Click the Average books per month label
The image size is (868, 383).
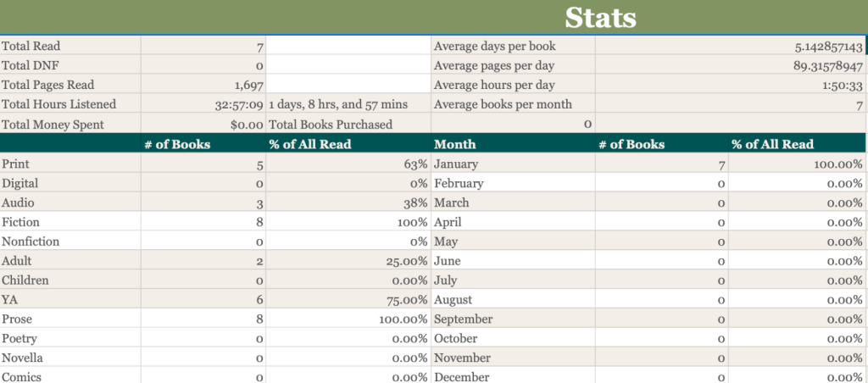pos(503,104)
